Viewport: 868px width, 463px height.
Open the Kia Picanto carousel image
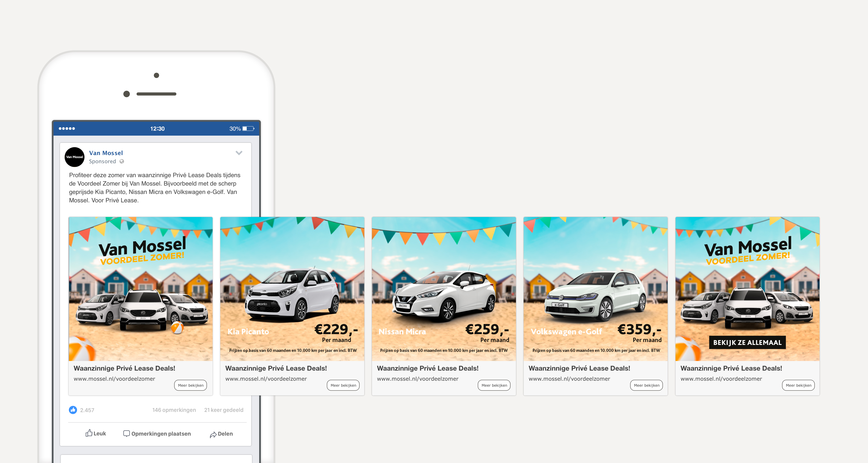click(292, 289)
